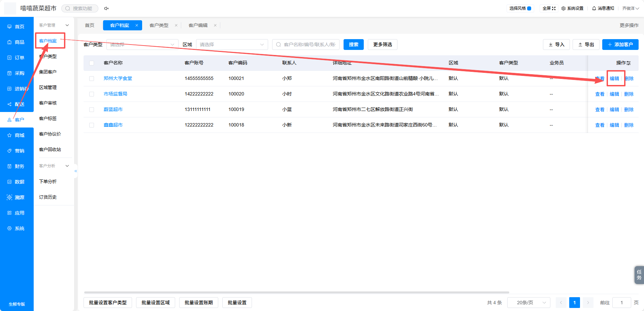
Task: Tick the select-all checkbox in table header
Action: [92, 63]
